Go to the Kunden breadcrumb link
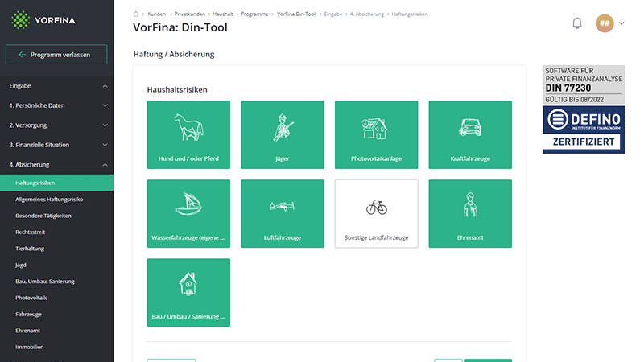This screenshot has width=644, height=362. 156,14
